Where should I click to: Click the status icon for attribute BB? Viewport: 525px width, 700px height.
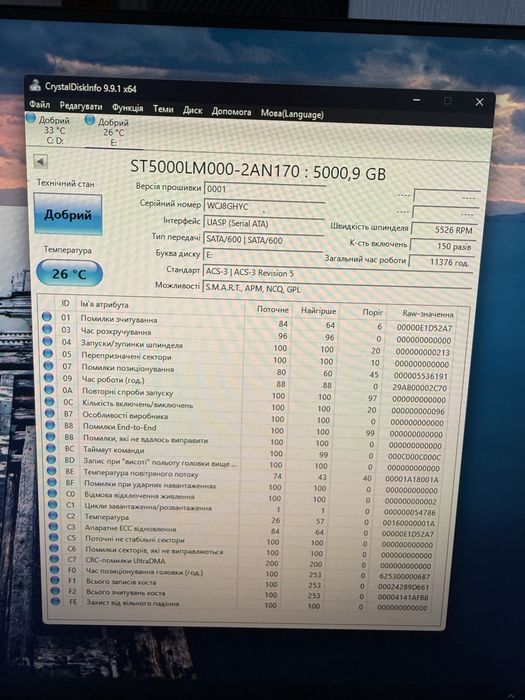click(51, 437)
